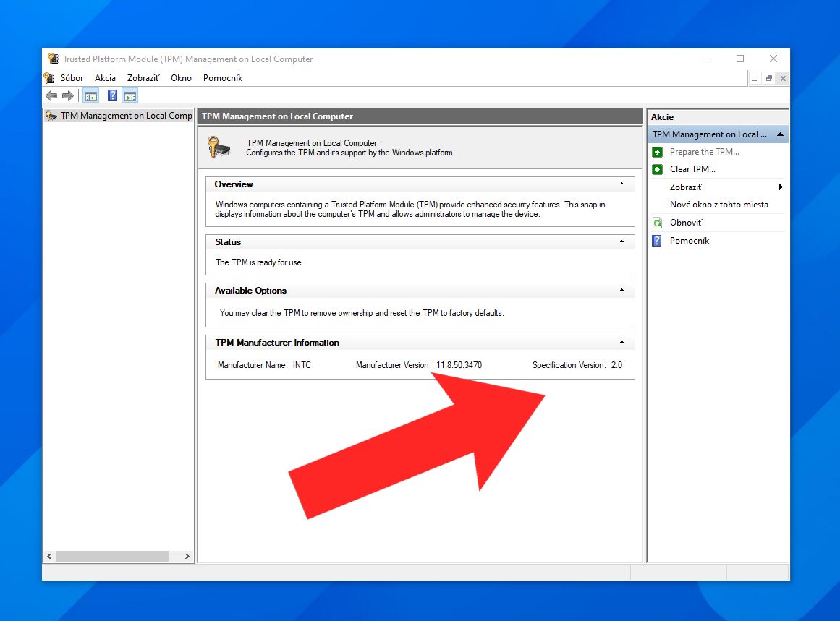Click the Forward arrow toolbar icon
840x621 pixels.
pos(68,96)
